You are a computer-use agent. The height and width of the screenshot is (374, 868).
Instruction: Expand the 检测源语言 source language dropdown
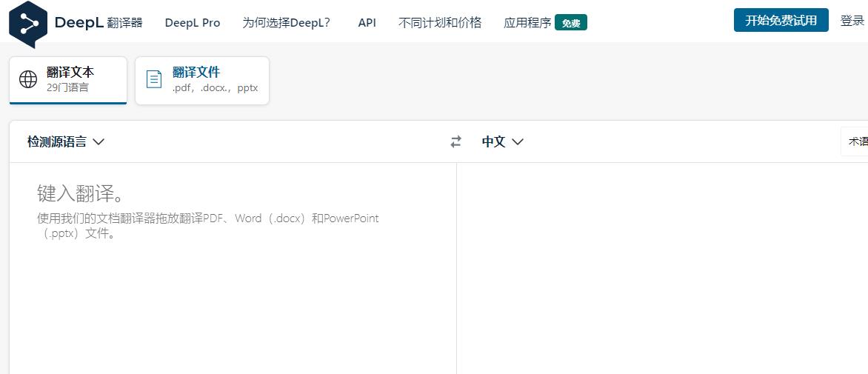click(66, 141)
